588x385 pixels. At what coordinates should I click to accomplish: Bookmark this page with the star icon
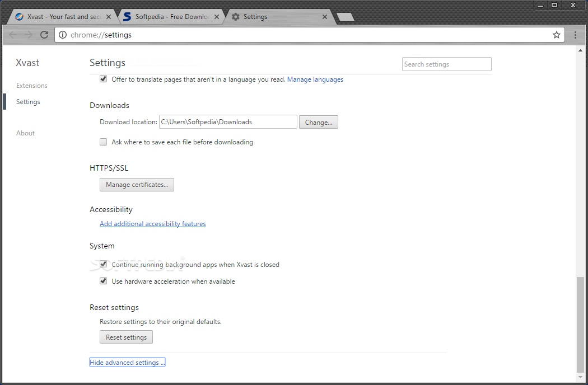[x=557, y=35]
